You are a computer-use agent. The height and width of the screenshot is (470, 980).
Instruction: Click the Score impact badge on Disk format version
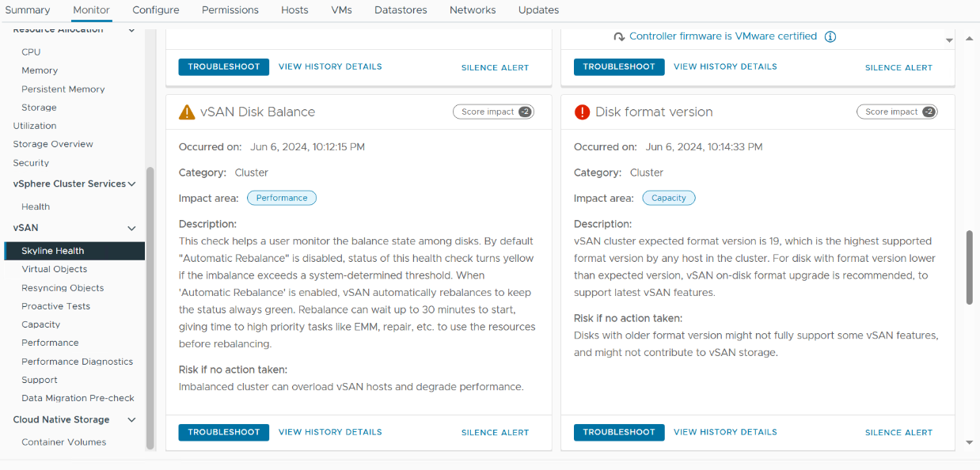[897, 112]
